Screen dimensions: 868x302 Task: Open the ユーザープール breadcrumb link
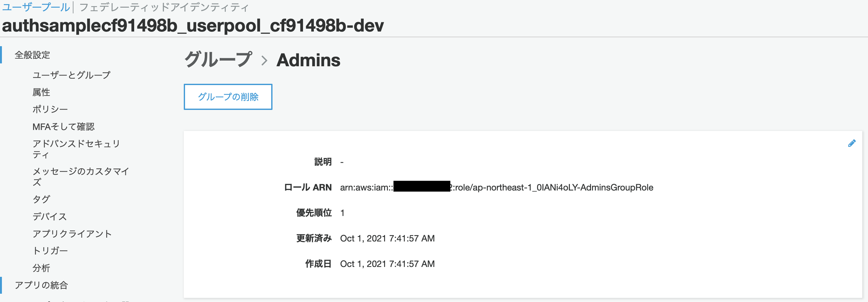[x=36, y=7]
